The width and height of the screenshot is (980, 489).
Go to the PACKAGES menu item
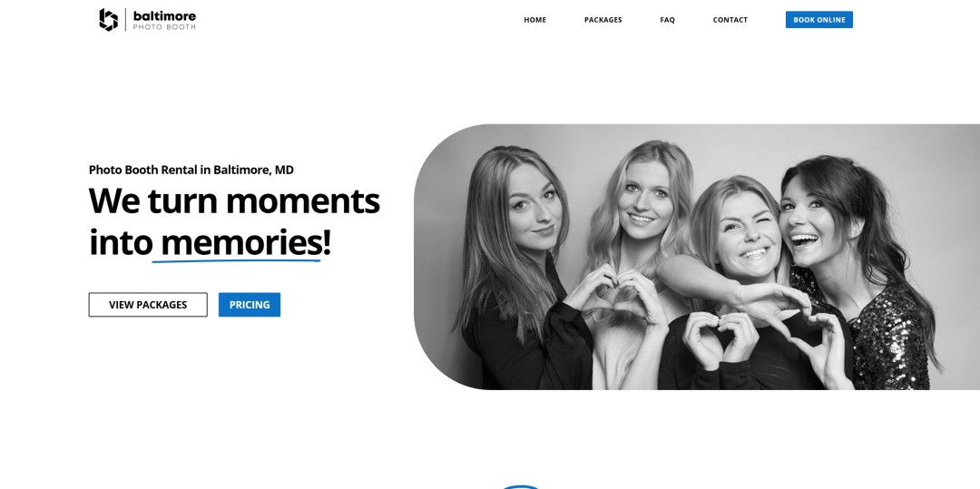[603, 20]
